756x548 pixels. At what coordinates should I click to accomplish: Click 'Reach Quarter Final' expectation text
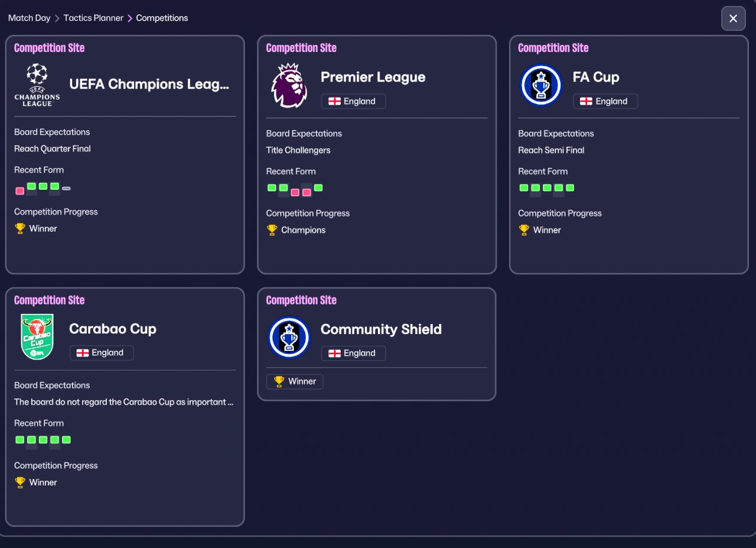(53, 148)
